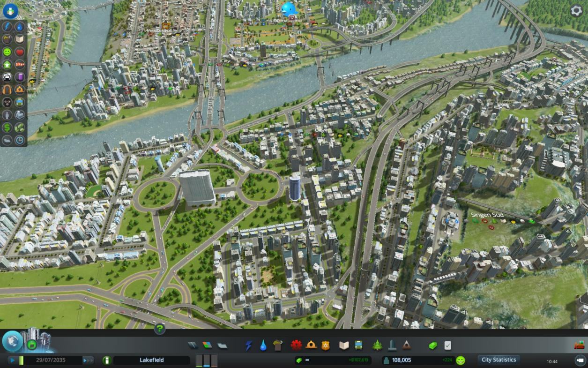Viewport: 588px width, 368px height.
Task: Show the Fire Safety info view
Action: [20, 90]
